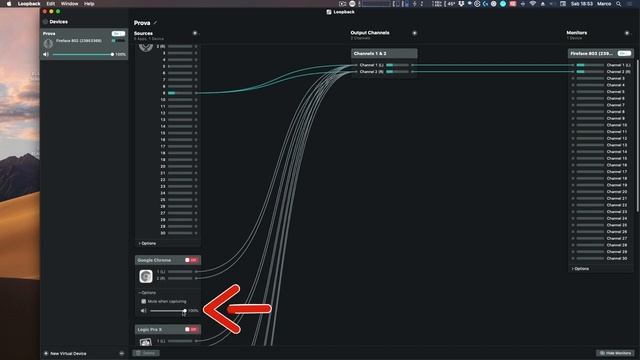Image resolution: width=640 pixels, height=360 pixels.
Task: Click the Sources heading
Action: tap(143, 33)
